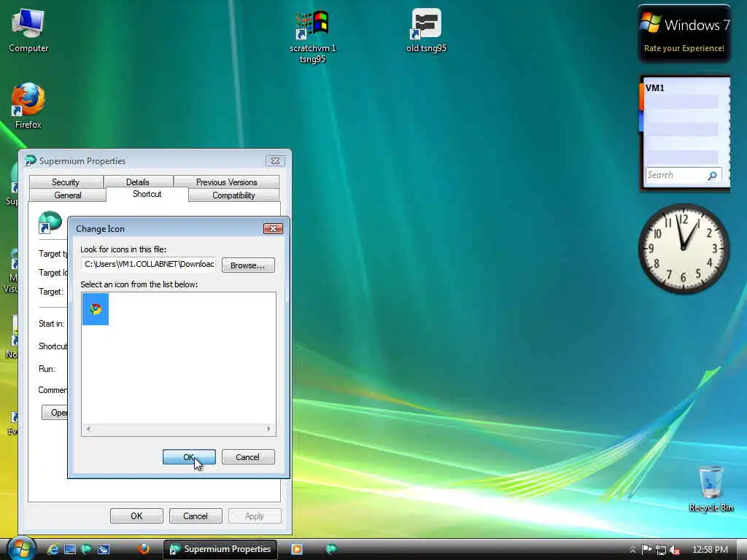Click OK in Supermium Properties window

[136, 516]
